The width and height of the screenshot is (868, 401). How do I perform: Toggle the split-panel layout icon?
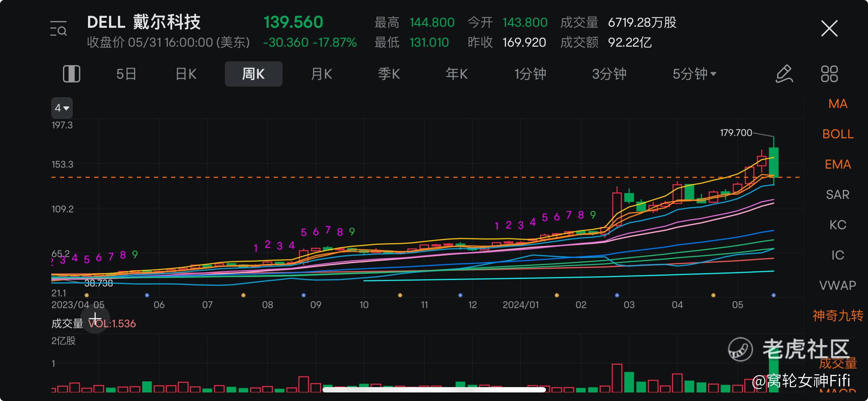coord(72,74)
